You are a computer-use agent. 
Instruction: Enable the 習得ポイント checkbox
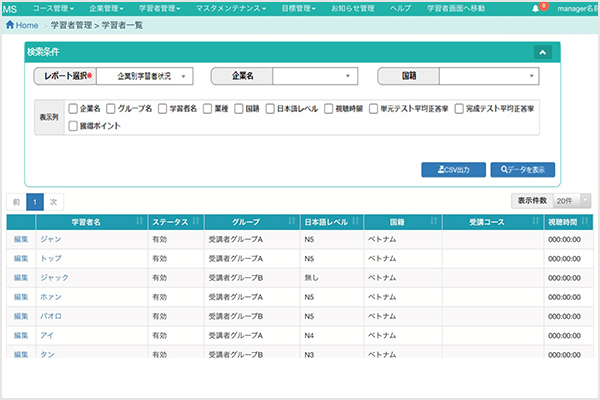(x=72, y=126)
